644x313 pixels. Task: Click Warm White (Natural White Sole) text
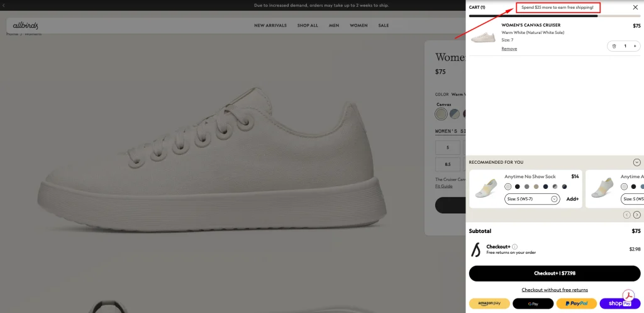(533, 33)
